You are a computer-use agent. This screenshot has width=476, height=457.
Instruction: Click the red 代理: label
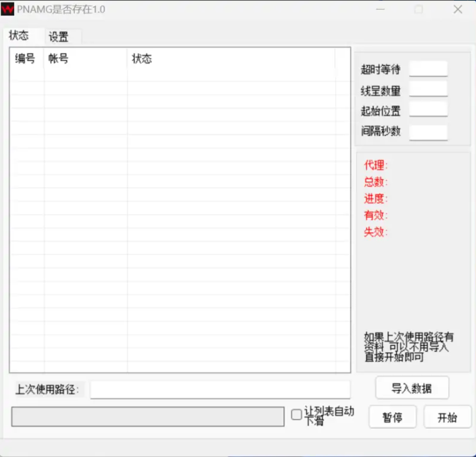376,165
